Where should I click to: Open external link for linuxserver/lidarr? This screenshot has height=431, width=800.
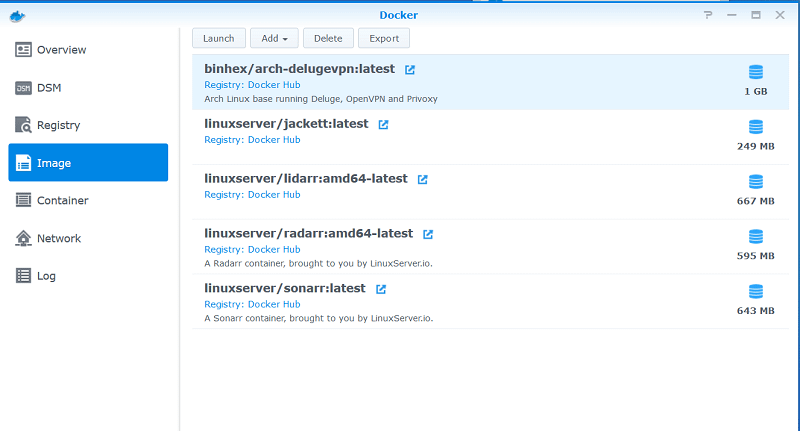click(422, 180)
